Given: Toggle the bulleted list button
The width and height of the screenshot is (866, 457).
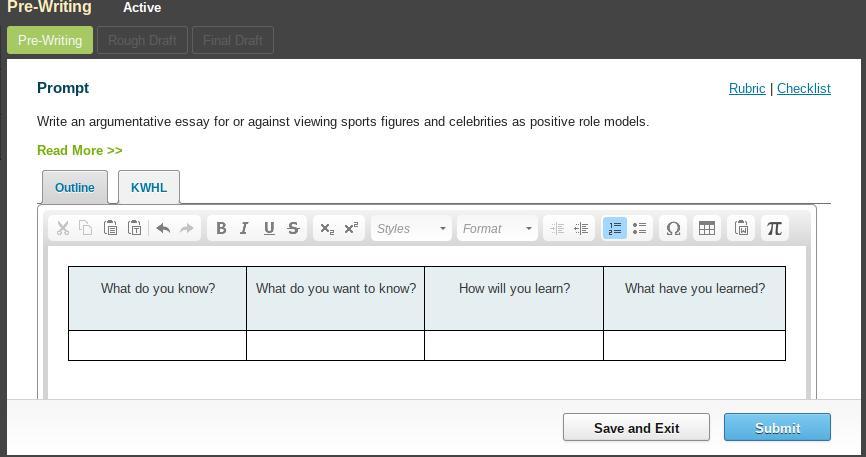Looking at the screenshot, I should [x=640, y=228].
